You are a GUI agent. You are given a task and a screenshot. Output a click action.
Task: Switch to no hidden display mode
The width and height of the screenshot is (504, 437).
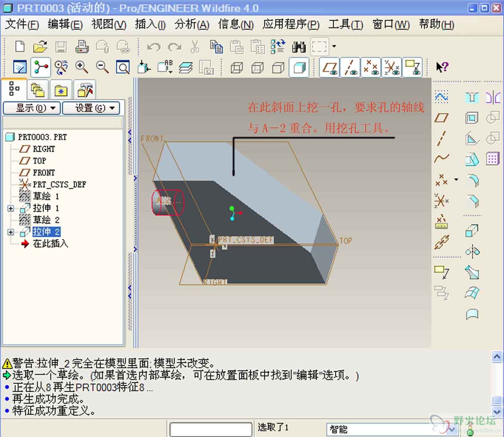[x=278, y=67]
